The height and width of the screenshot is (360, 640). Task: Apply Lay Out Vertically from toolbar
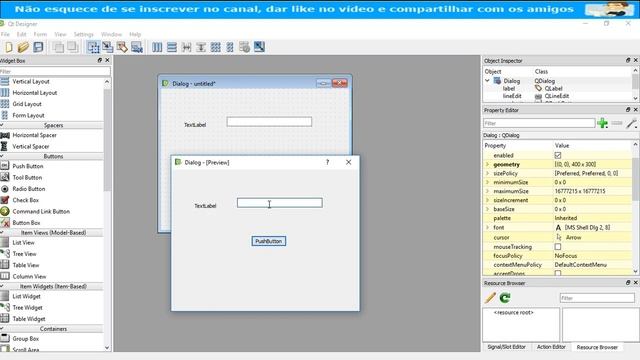point(172,47)
